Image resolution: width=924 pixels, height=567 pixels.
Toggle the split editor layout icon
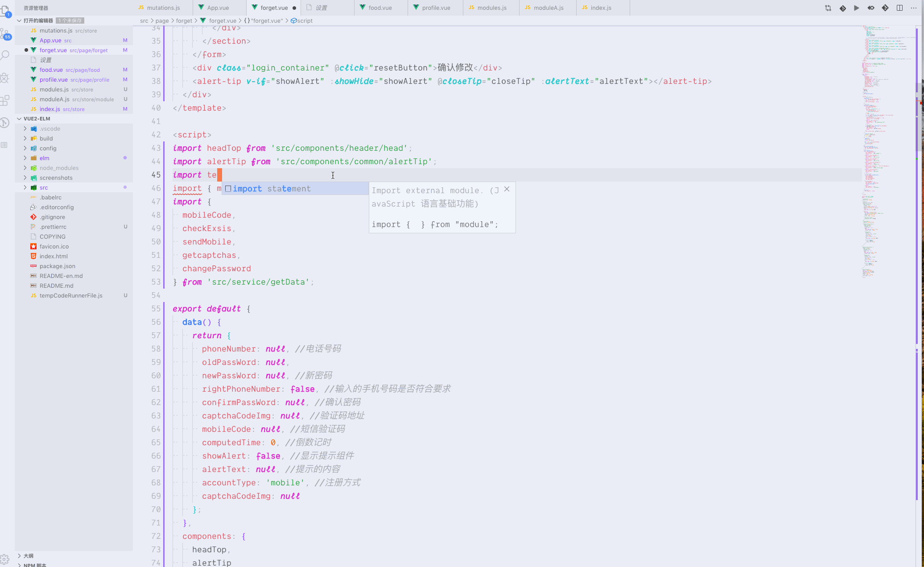[x=899, y=8]
